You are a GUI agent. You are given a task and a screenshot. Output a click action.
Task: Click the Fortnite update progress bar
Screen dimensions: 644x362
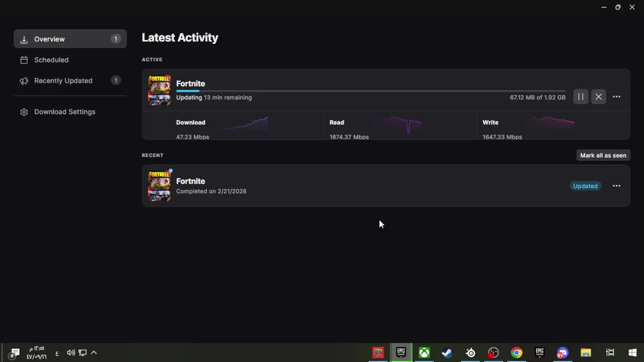pyautogui.click(x=371, y=91)
